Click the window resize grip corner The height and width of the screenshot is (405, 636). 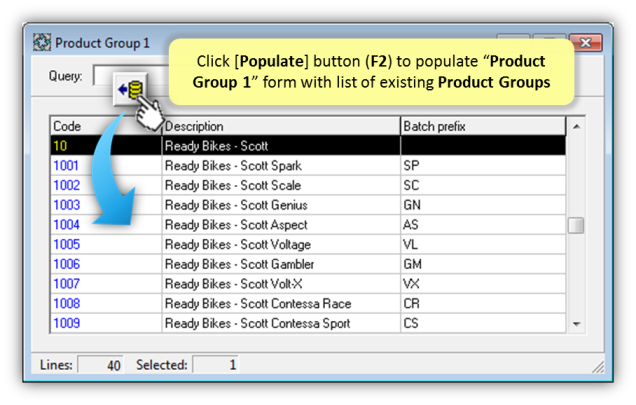coord(597,366)
